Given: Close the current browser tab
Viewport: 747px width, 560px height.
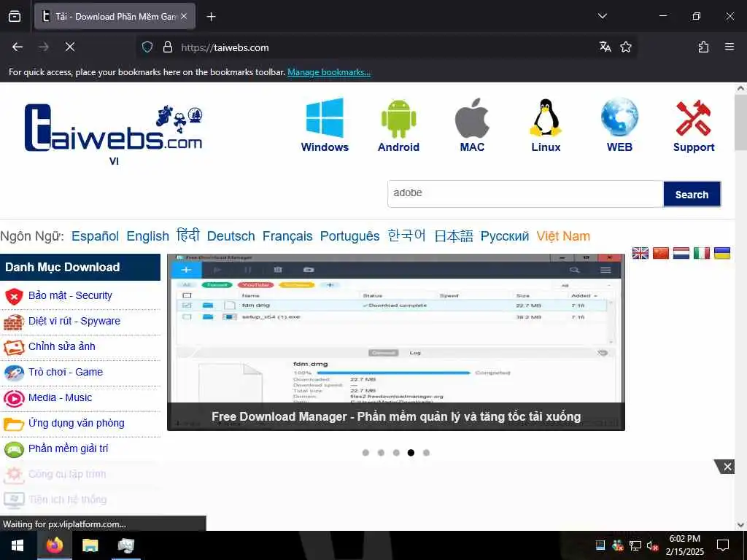Looking at the screenshot, I should click(184, 17).
